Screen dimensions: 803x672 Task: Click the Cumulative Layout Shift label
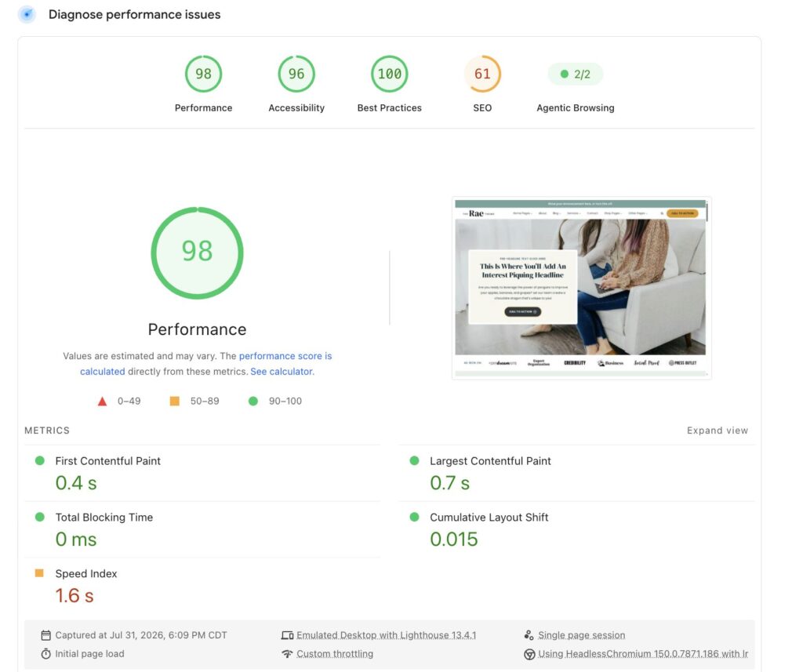point(489,517)
